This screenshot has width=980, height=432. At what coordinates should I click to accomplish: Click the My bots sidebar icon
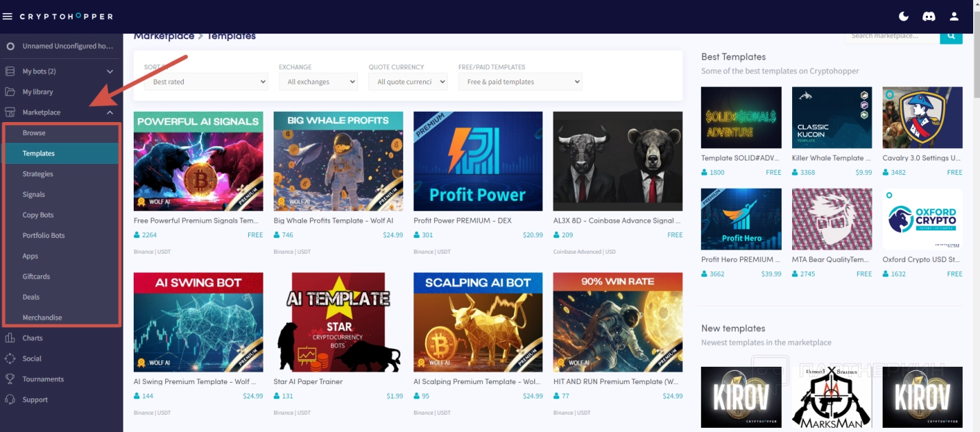pos(10,71)
